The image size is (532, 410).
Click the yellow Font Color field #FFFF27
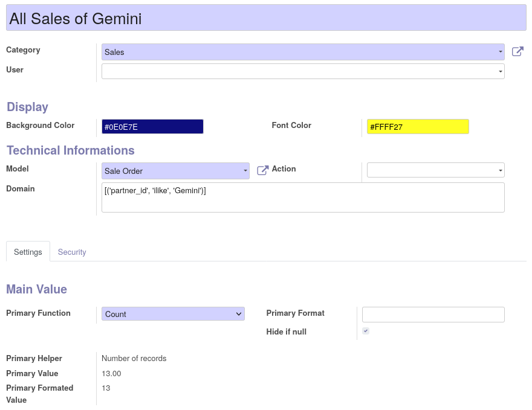418,127
